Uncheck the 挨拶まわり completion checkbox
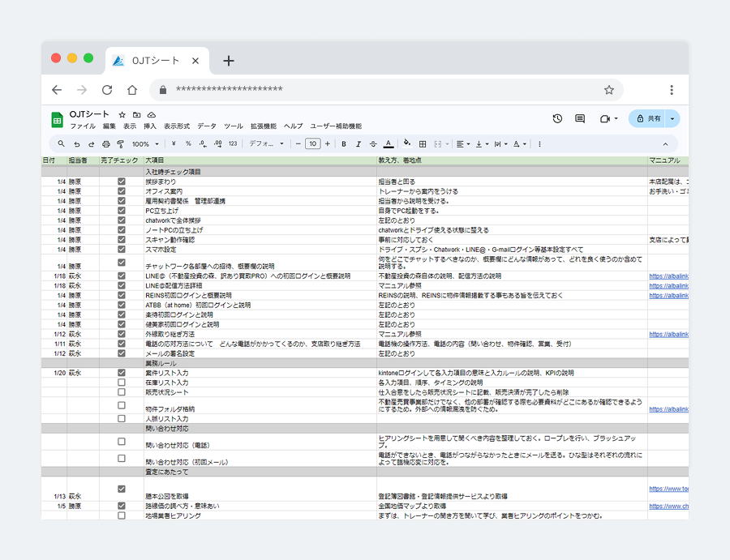The height and width of the screenshot is (560, 730). click(122, 182)
